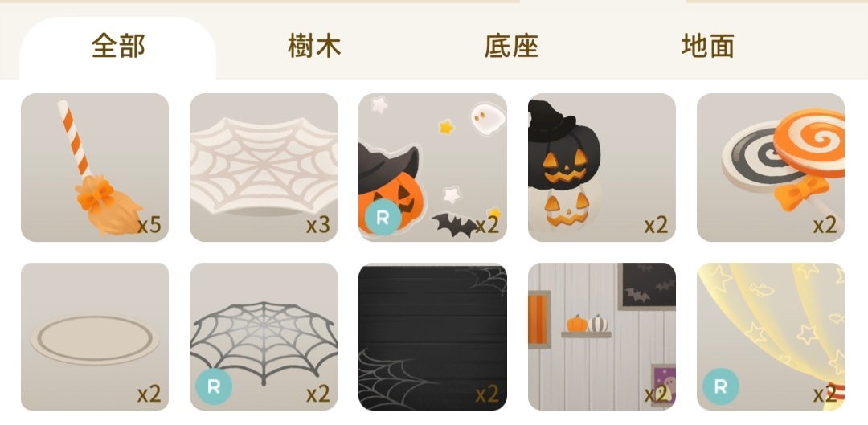868x425 pixels.
Task: Choose the white wall with bat pictures
Action: 602,337
